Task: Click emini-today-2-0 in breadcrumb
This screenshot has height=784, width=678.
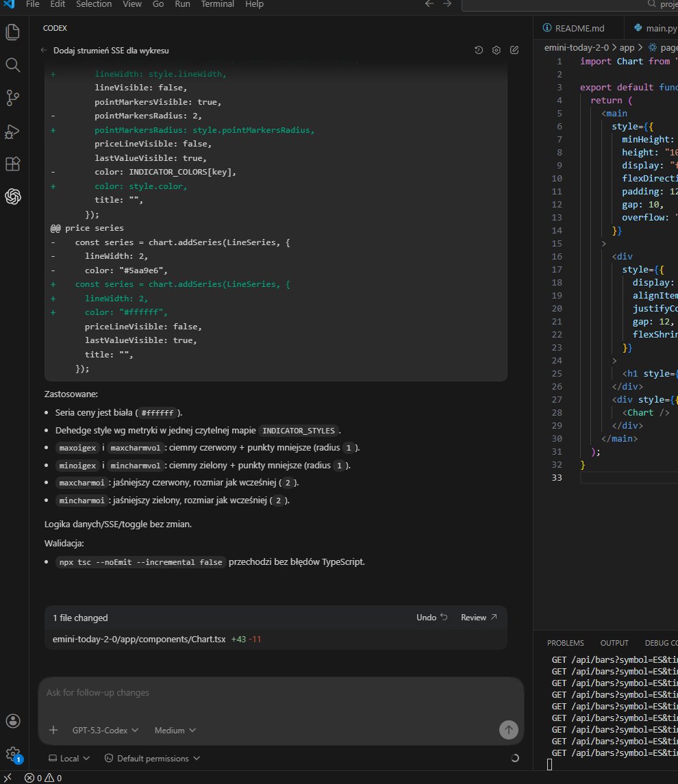Action: pos(577,47)
